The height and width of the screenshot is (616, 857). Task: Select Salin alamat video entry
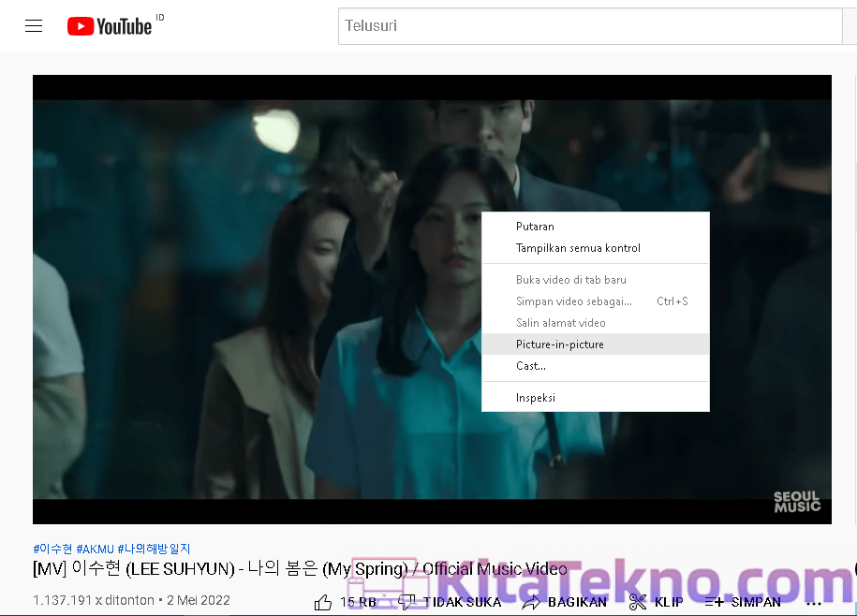(595, 323)
